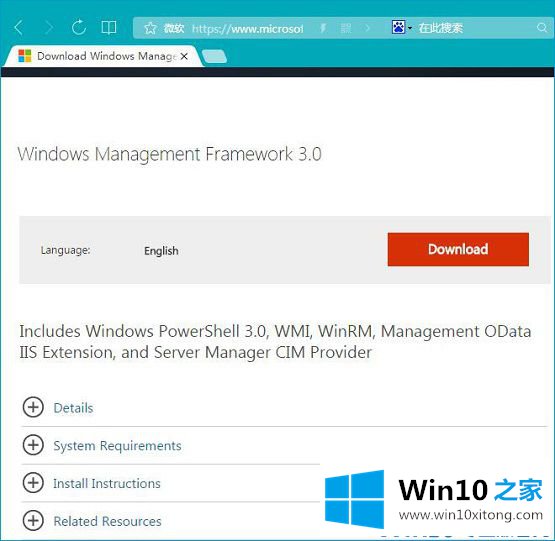The image size is (555, 541).
Task: Expand Related Resources plus icon
Action: pyautogui.click(x=33, y=520)
